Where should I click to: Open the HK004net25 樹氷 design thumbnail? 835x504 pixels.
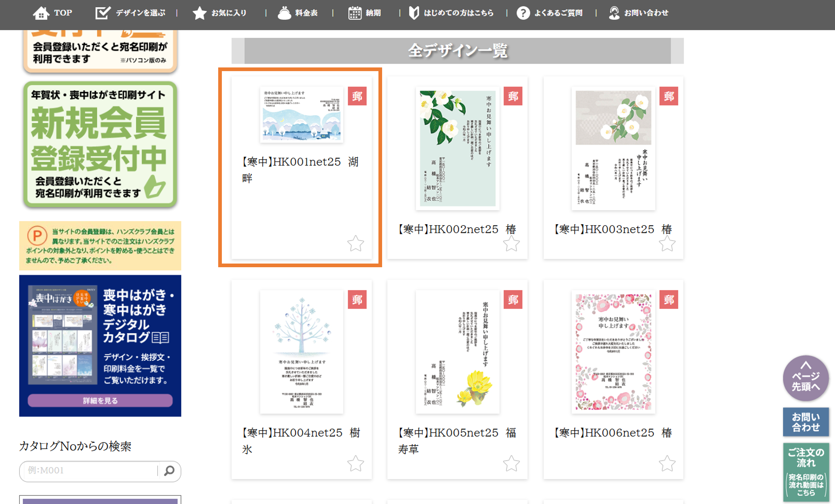pyautogui.click(x=301, y=352)
